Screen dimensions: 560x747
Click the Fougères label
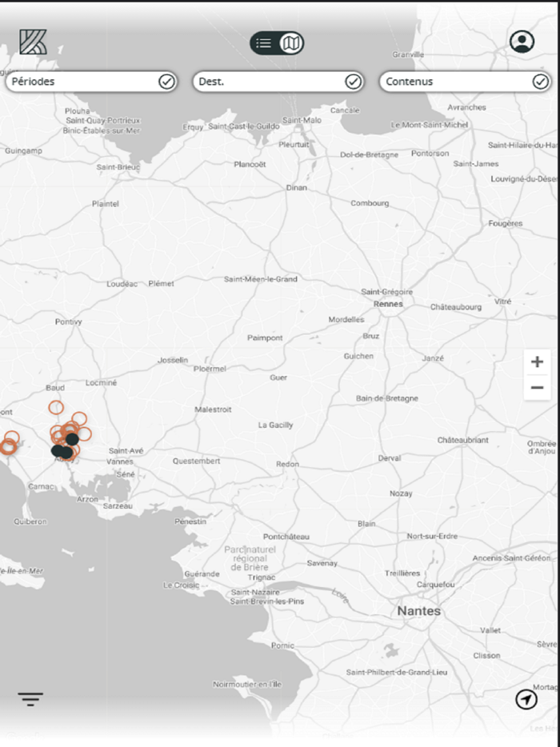[505, 223]
